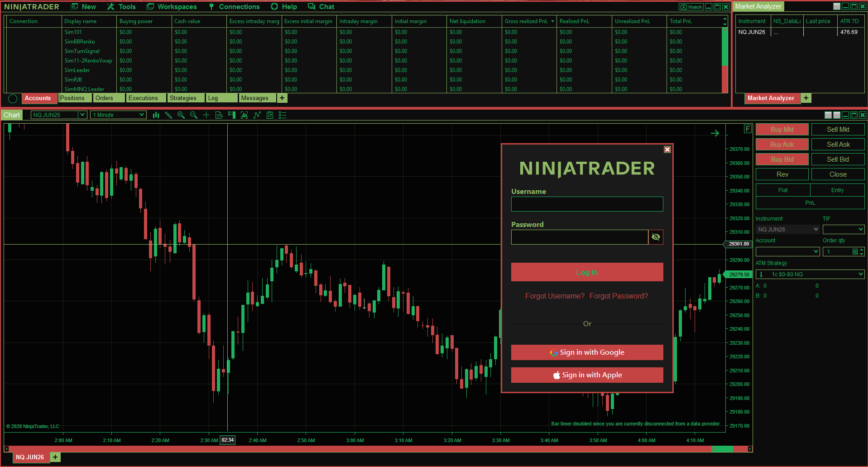Viewport: 868px width, 467px height.
Task: Click the F button on chart price axis
Action: click(748, 129)
